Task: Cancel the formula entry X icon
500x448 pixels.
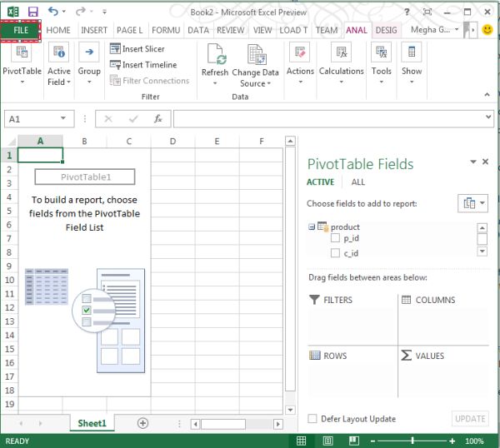Action: click(x=108, y=119)
